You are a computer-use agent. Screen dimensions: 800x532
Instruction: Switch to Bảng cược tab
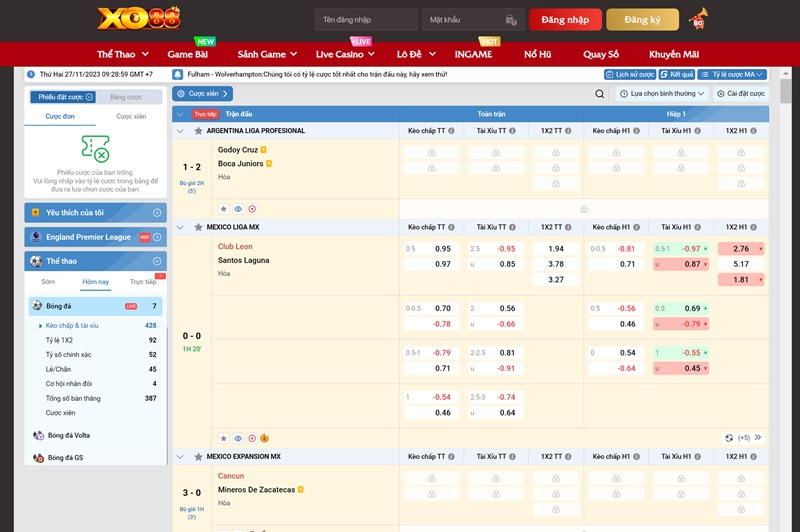pos(126,97)
